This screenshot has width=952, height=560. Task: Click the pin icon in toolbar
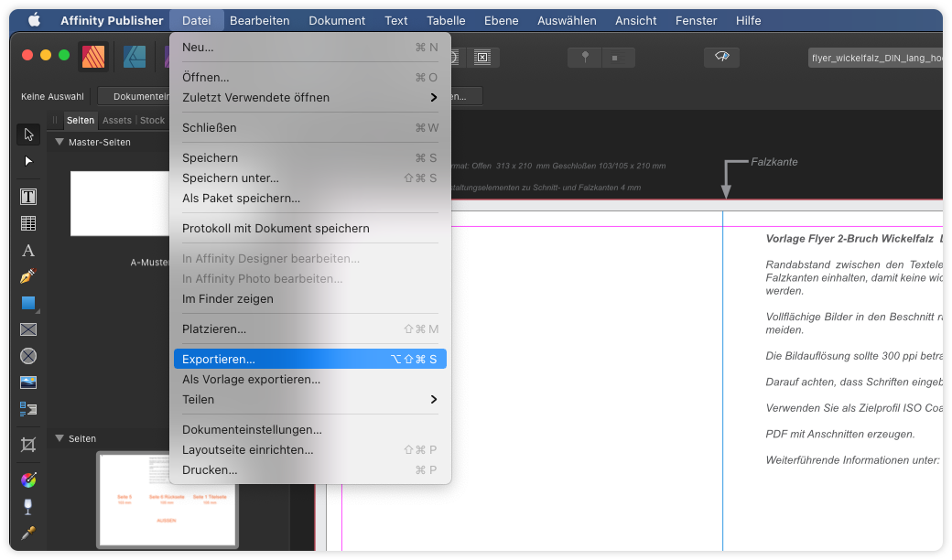(585, 57)
